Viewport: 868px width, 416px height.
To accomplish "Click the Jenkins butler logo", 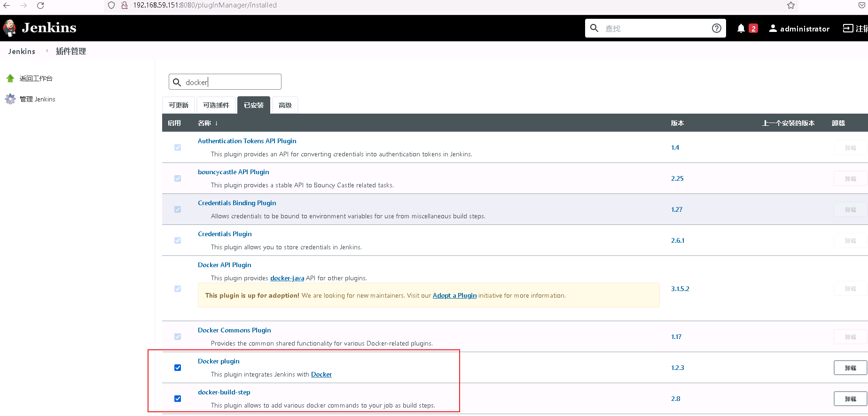I will click(x=9, y=28).
